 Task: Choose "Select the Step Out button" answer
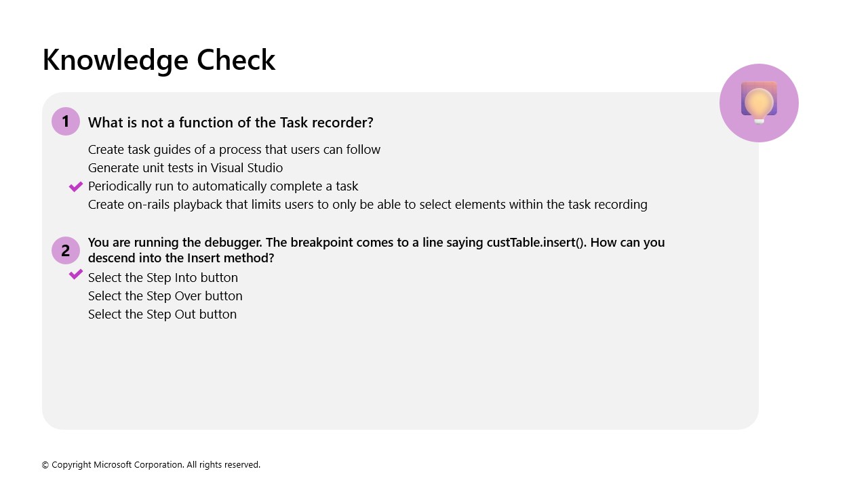(x=162, y=314)
